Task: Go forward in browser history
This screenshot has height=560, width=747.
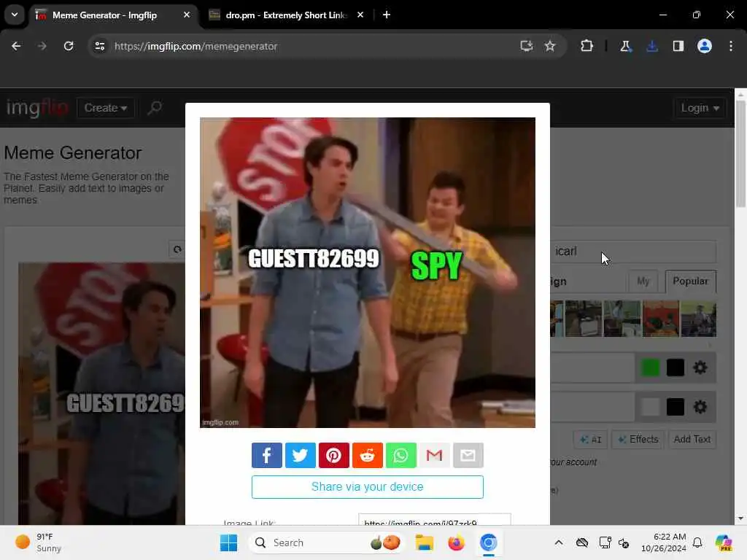Action: pos(42,46)
